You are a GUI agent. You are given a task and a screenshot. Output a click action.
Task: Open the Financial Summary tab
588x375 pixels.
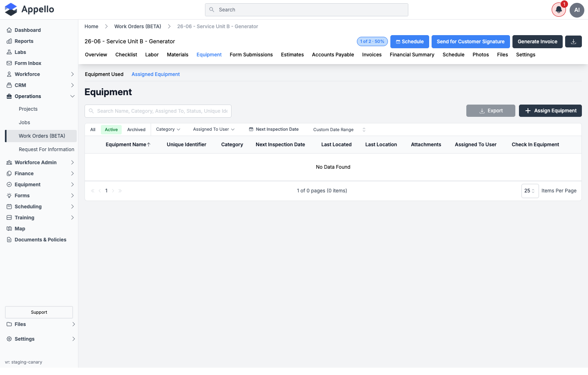[412, 55]
